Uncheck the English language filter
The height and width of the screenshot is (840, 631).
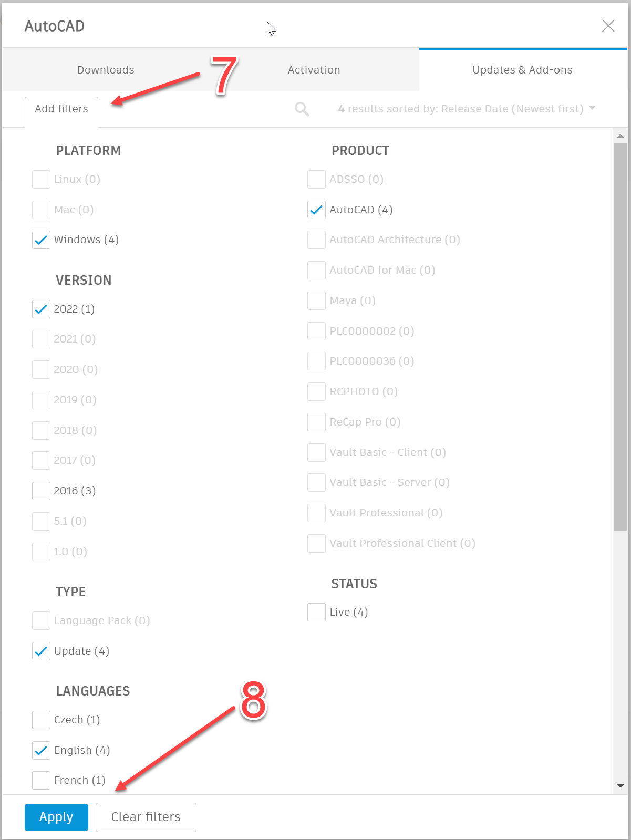point(41,751)
